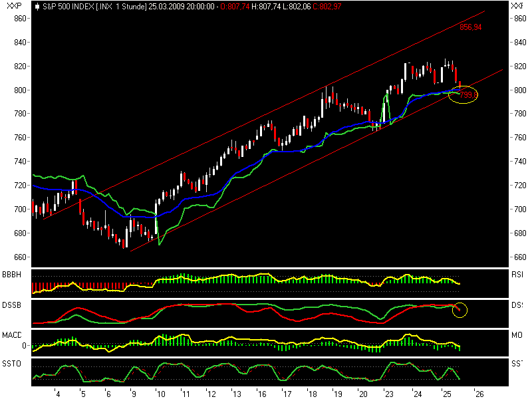Click the '25 date on the time axis

point(446,394)
